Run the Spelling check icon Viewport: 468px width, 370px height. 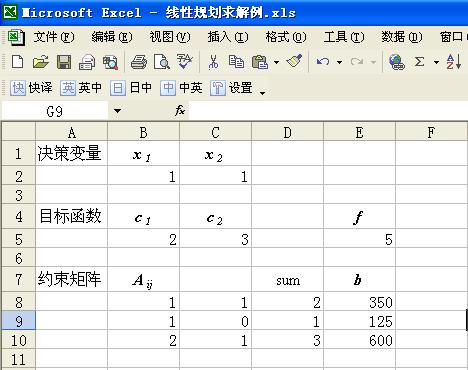[x=185, y=62]
